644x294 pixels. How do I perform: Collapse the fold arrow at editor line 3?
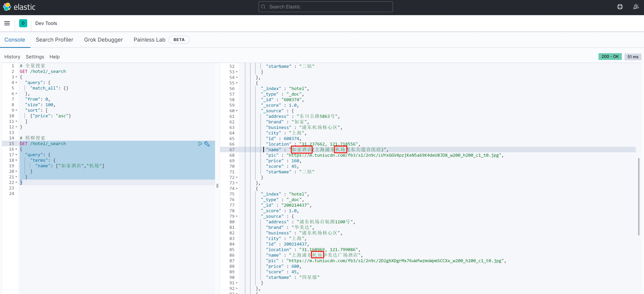point(16,77)
